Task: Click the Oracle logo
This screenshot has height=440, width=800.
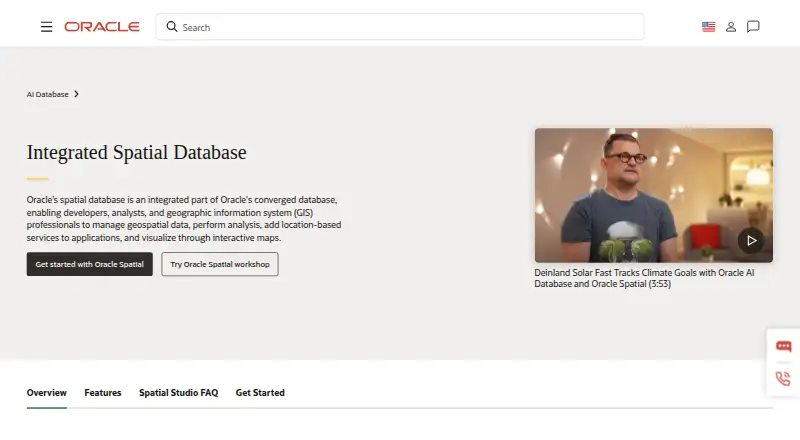Action: pyautogui.click(x=102, y=27)
